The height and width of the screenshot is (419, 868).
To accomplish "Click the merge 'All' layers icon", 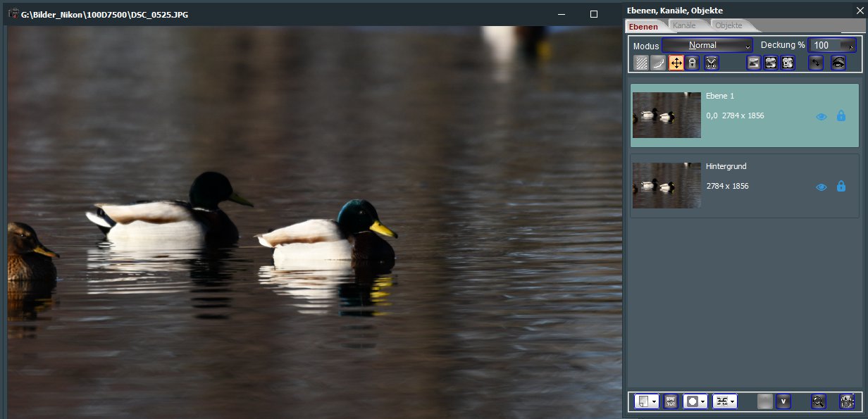I will click(788, 63).
